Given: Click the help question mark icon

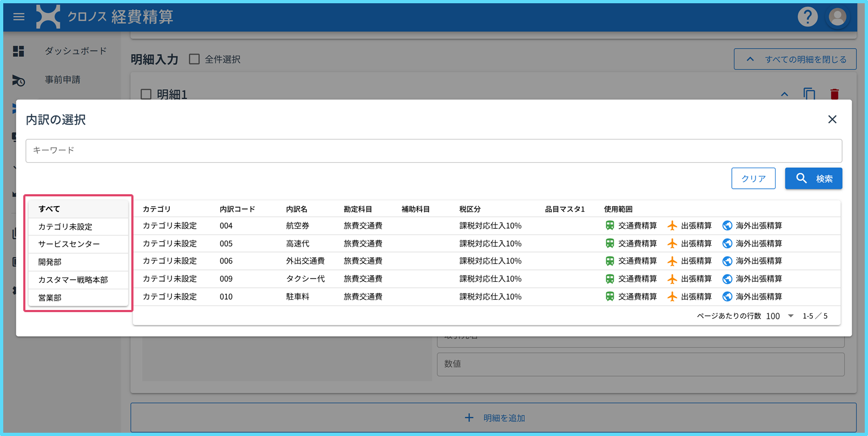Looking at the screenshot, I should click(807, 17).
